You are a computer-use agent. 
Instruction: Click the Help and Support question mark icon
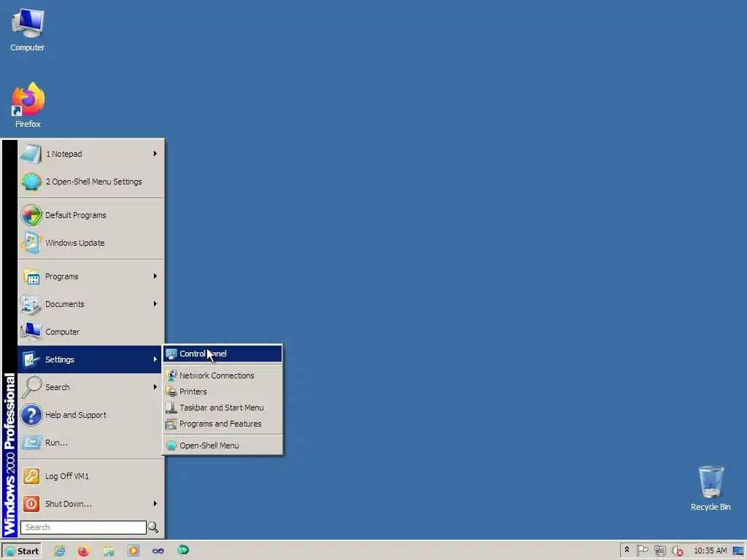pos(31,415)
